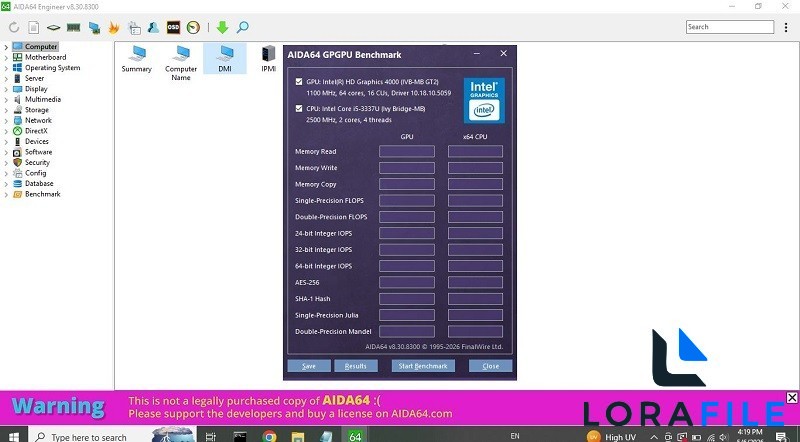Open terminal icon in the taskbar
Image resolution: width=800 pixels, height=442 pixels.
(x=240, y=437)
